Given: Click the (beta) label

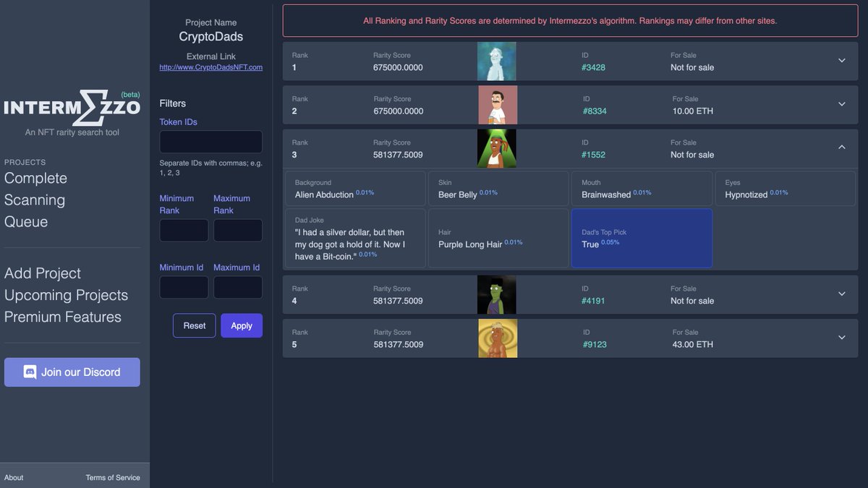Looking at the screenshot, I should (x=130, y=95).
